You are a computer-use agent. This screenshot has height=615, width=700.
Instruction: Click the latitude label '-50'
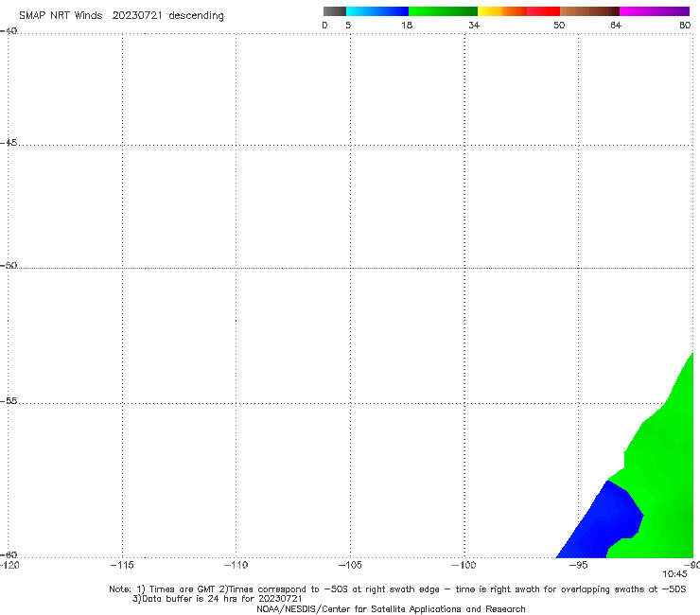pyautogui.click(x=9, y=266)
